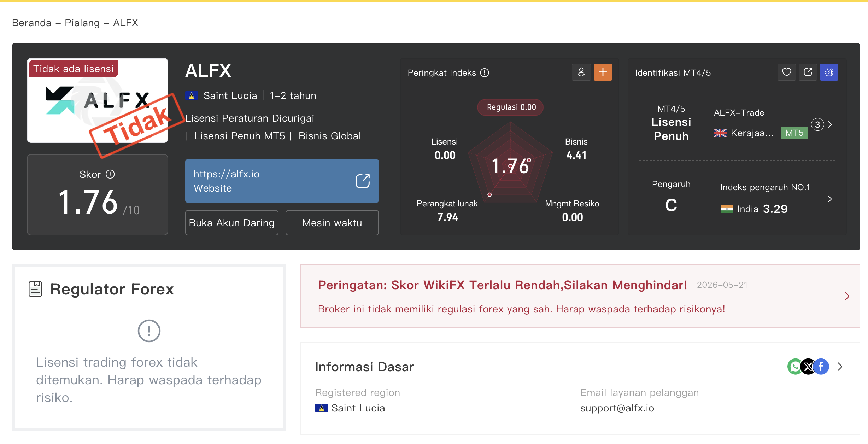
Task: Click the Skor 1.76 /10 score box
Action: tap(98, 195)
